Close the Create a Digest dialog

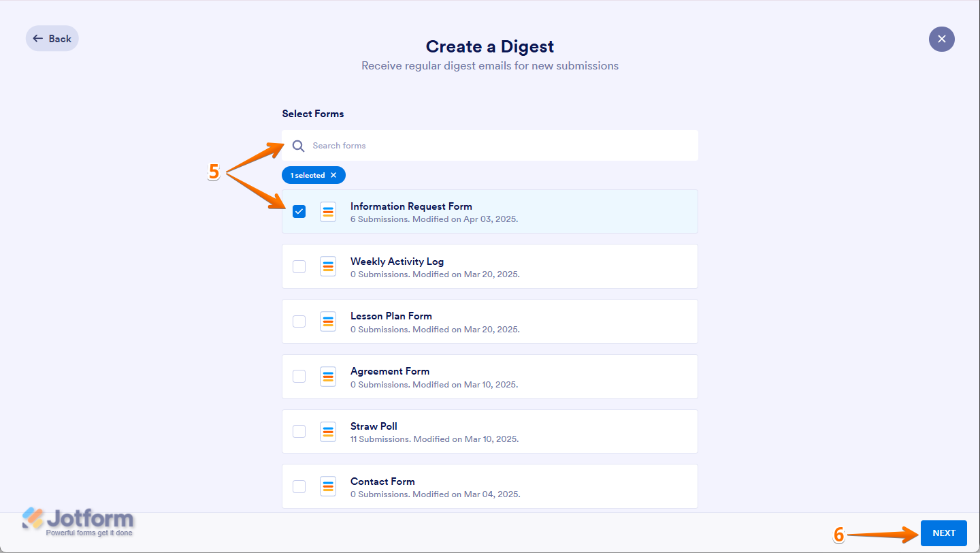click(x=941, y=39)
